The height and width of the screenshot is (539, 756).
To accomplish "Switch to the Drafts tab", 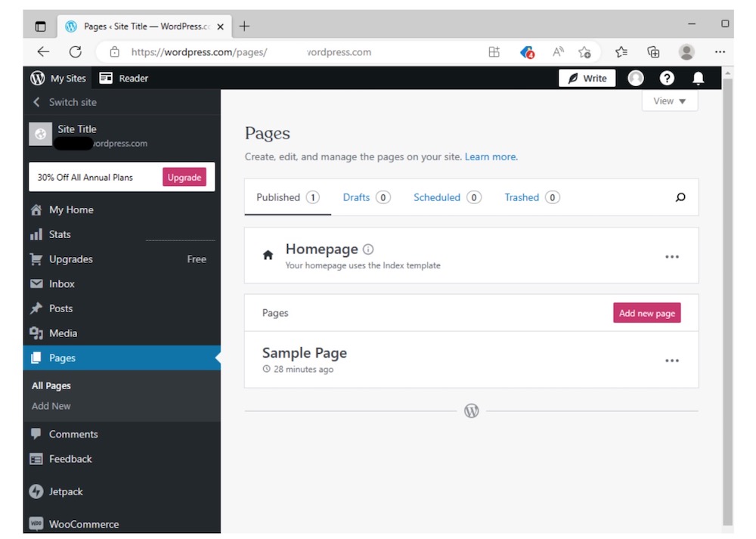I will [x=367, y=197].
